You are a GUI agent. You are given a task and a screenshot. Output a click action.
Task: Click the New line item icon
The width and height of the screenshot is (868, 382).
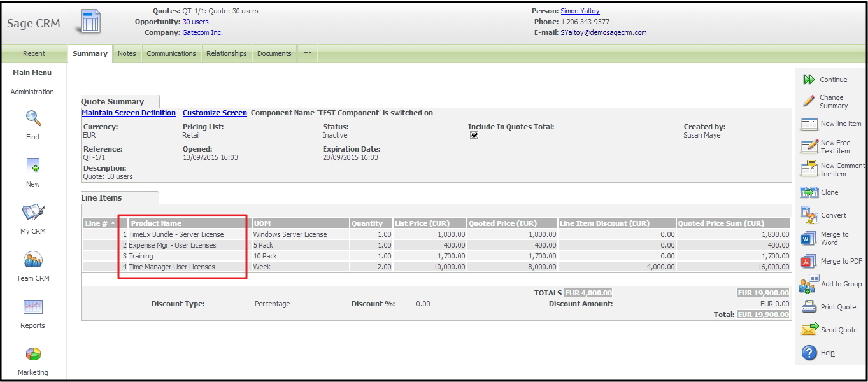(x=809, y=124)
